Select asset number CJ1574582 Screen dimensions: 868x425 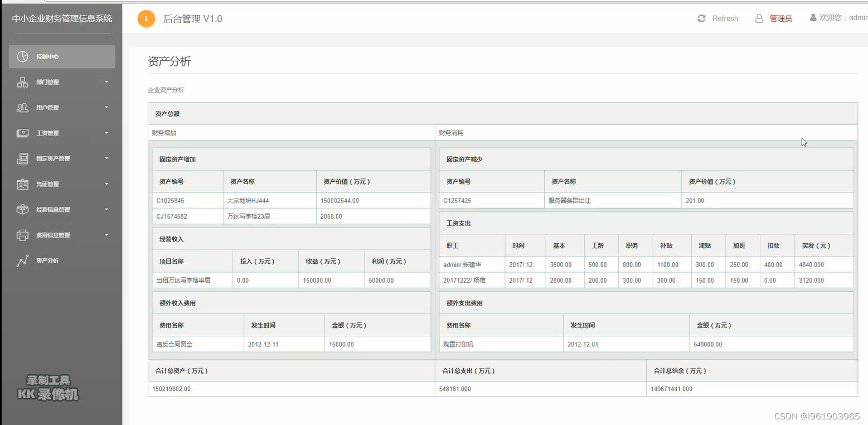[172, 216]
